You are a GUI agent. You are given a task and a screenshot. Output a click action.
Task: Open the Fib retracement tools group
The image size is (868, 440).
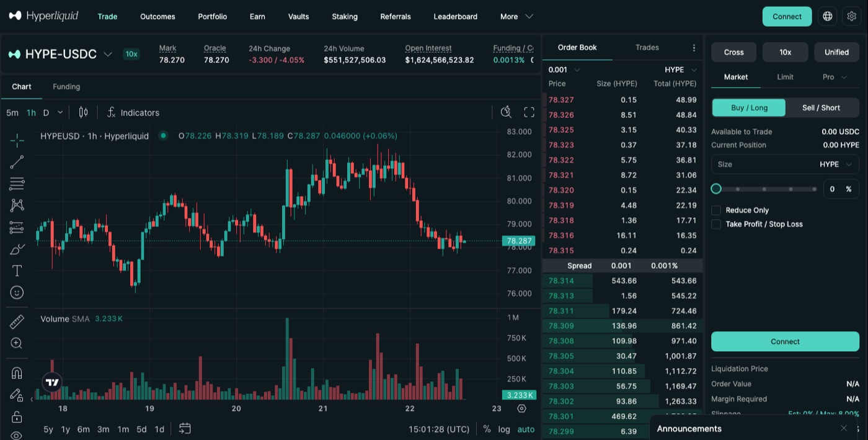click(17, 184)
